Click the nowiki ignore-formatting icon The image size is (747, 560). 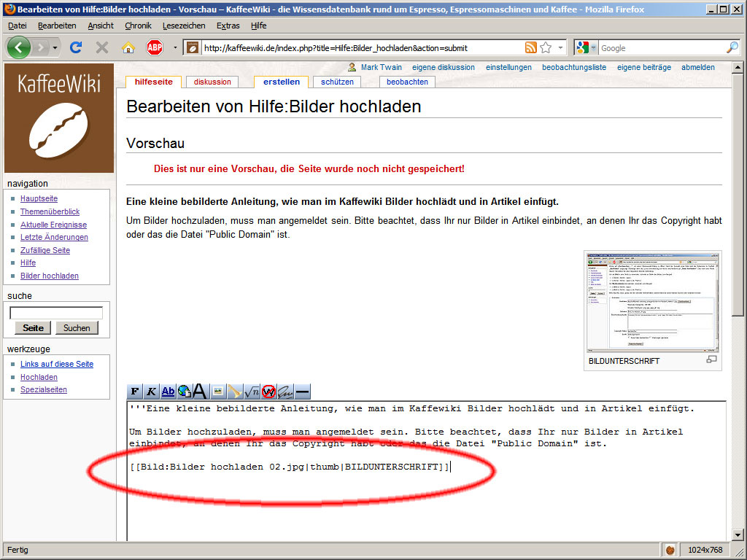(268, 392)
